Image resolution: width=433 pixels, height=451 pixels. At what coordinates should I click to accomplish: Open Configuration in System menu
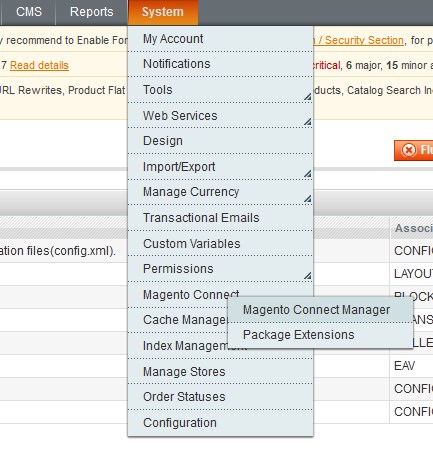click(220, 423)
